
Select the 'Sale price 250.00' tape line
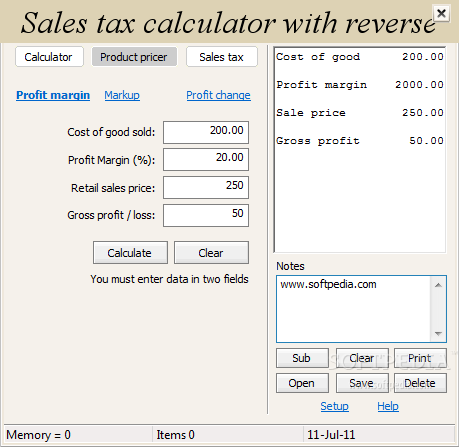coord(360,113)
